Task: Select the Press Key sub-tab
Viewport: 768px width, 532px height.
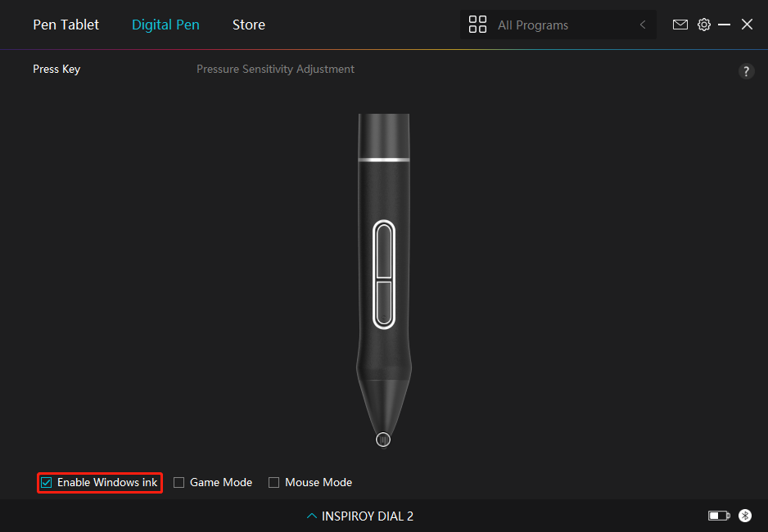Action: coord(56,69)
